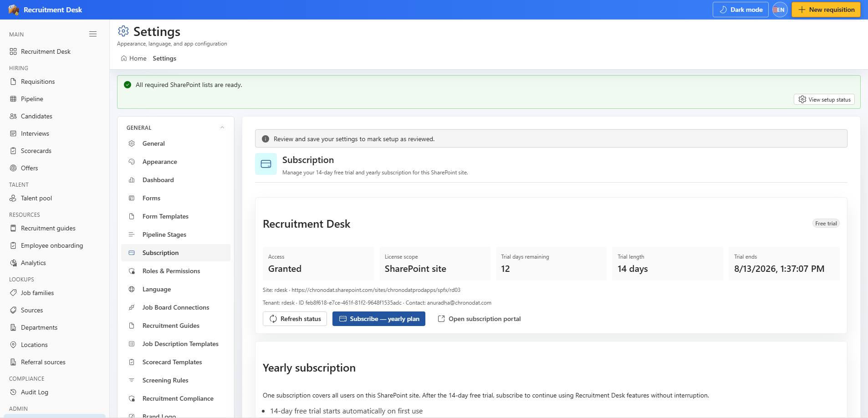Image resolution: width=868 pixels, height=418 pixels.
Task: Click the Interviews calendar icon in the sidebar
Action: (13, 133)
